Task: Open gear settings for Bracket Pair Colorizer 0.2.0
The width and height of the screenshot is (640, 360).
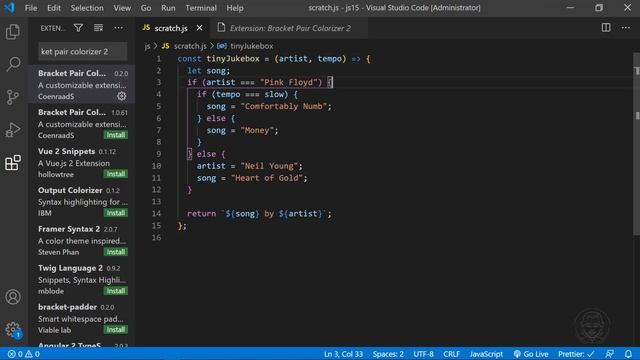Action: [122, 96]
